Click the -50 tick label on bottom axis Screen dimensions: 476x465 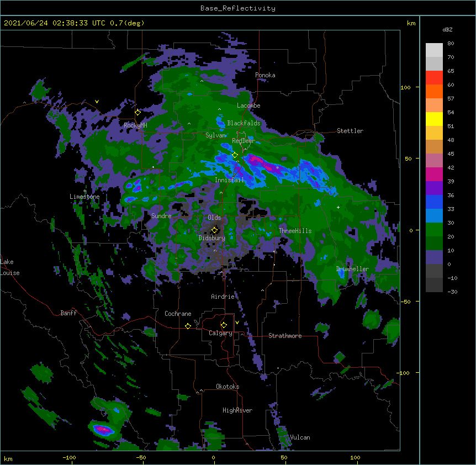(141, 457)
